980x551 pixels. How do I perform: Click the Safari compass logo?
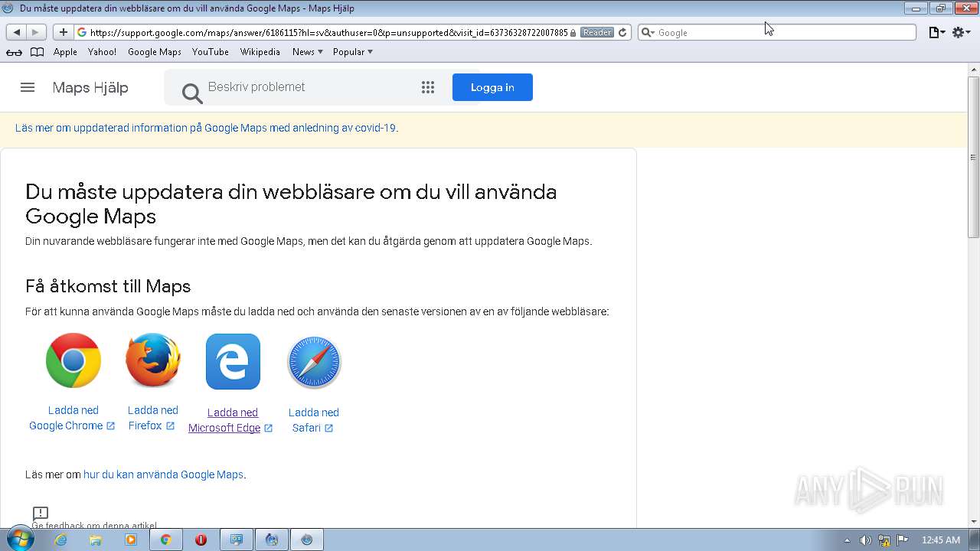pos(314,362)
